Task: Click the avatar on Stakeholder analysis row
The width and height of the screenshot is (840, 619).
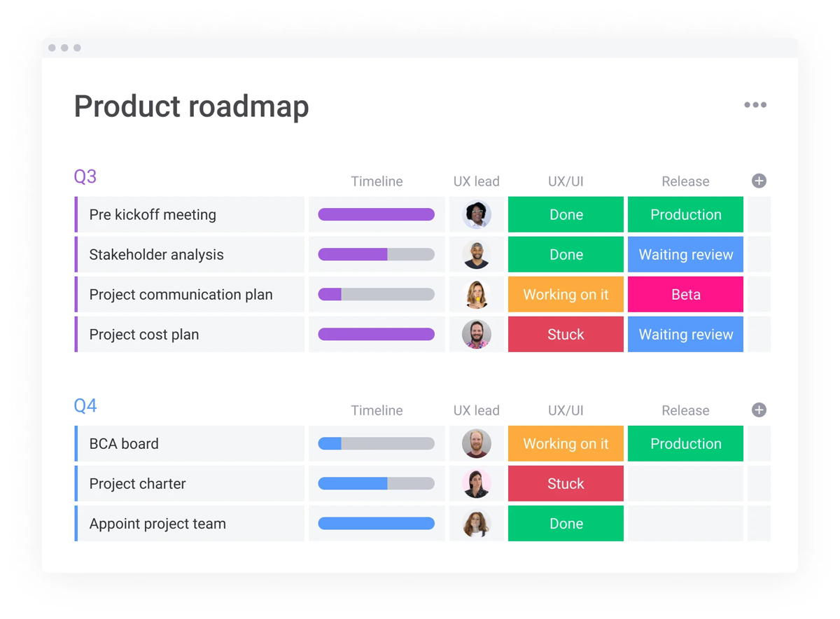Action: tap(477, 254)
